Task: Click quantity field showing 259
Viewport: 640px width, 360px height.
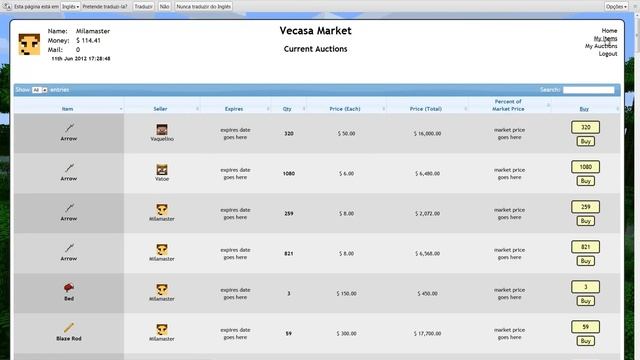Action: click(x=585, y=207)
